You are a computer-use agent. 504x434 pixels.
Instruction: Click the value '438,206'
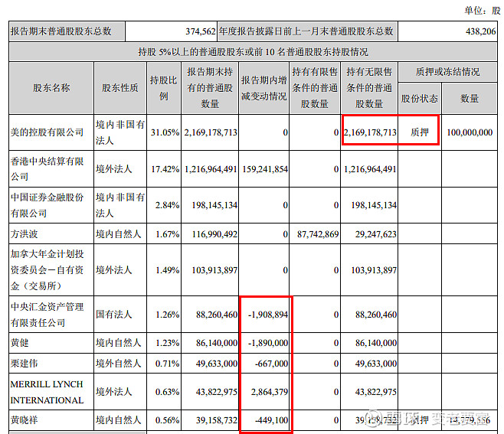(x=481, y=31)
